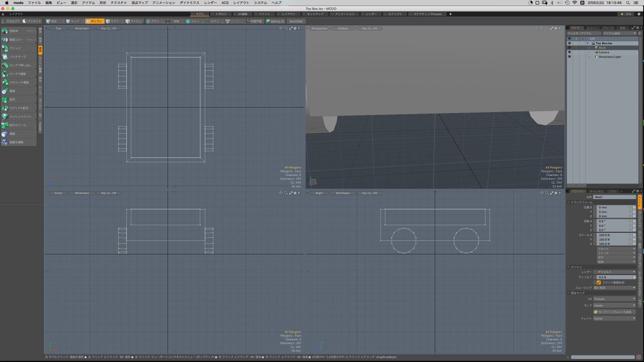Open the スナッピング snapping option
This screenshot has height=362, width=644.
[215, 21]
